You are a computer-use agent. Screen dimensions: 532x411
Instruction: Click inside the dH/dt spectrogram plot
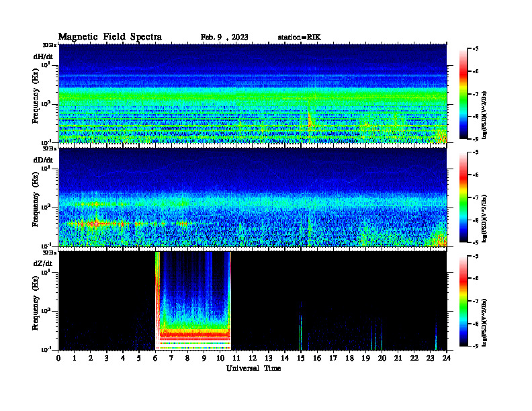tap(253, 93)
